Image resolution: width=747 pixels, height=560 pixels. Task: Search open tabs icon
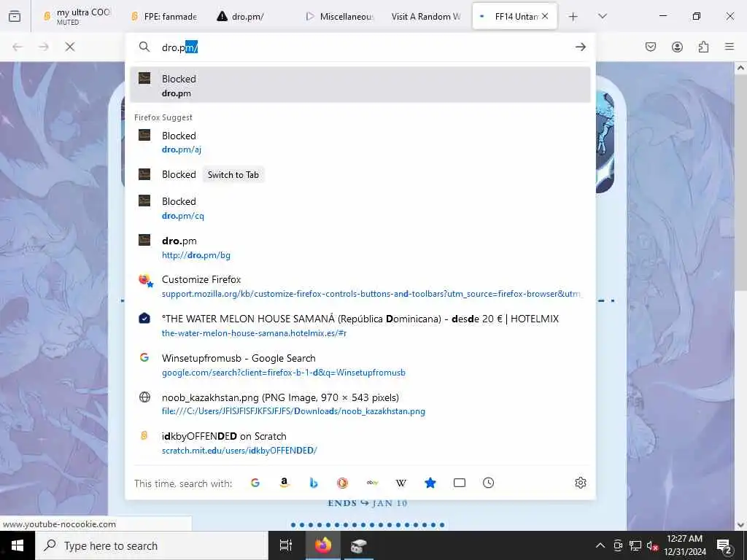(460, 483)
